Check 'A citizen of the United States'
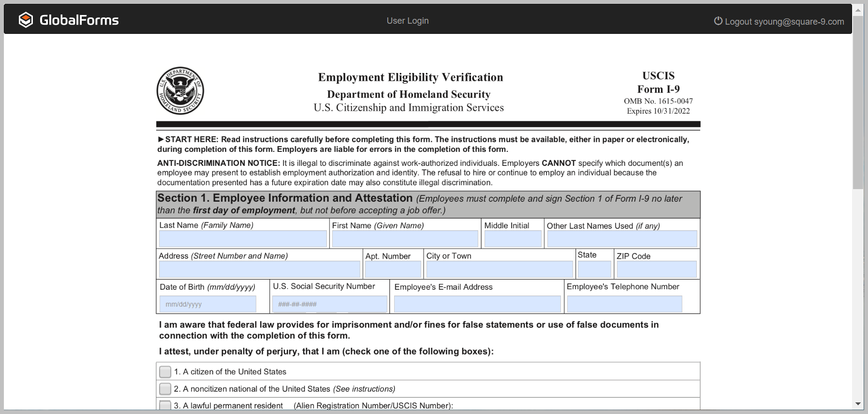Screen dimensions: 868x414 pyautogui.click(x=165, y=371)
